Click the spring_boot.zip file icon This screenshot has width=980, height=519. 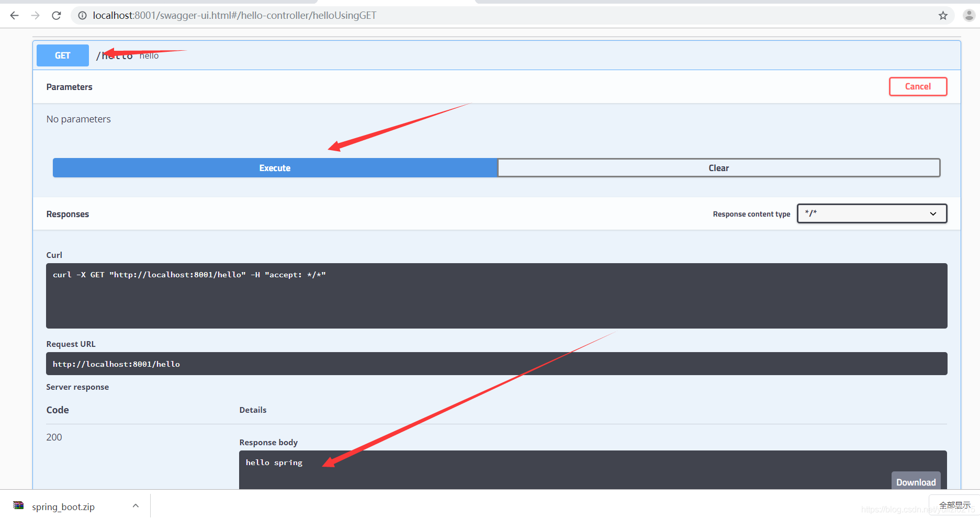19,505
